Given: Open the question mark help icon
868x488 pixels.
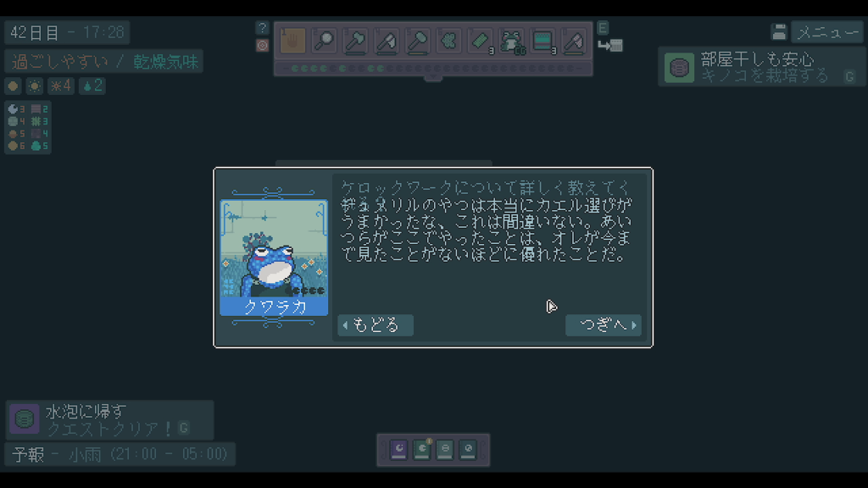Looking at the screenshot, I should click(262, 28).
